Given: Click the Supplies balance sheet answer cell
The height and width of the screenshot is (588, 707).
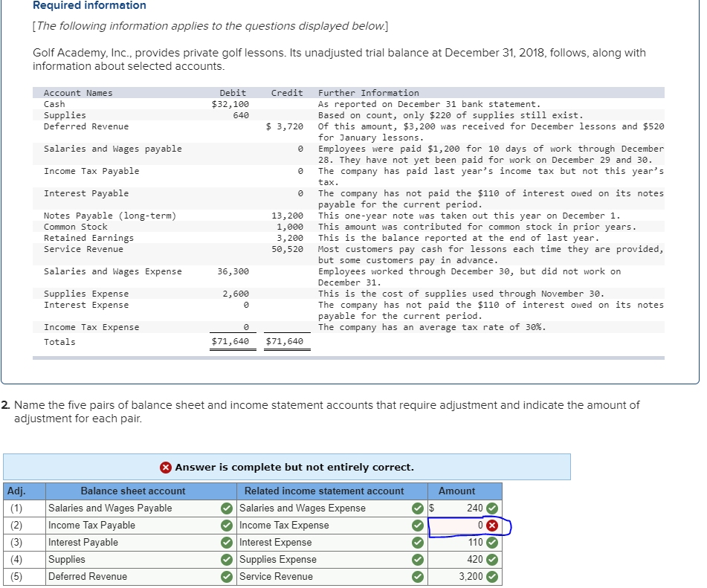Looking at the screenshot, I should (141, 560).
